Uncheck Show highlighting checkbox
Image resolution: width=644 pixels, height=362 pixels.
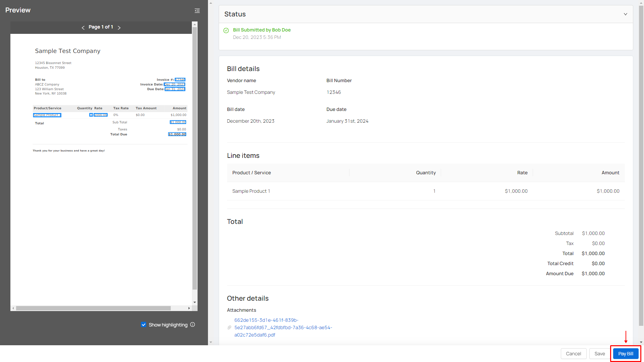[x=144, y=324]
